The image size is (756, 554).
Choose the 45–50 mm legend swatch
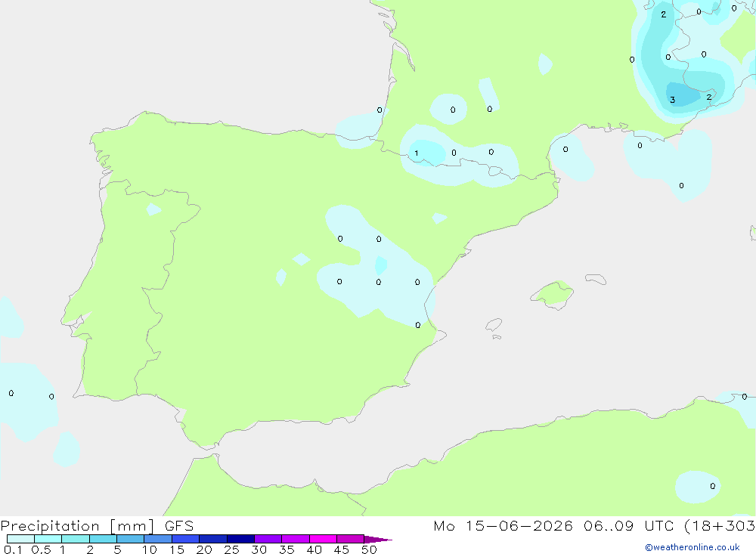351,539
